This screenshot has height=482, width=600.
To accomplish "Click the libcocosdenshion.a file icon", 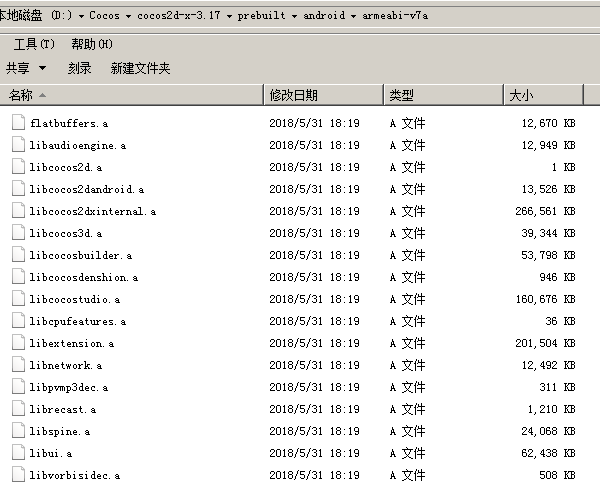I will tap(18, 277).
